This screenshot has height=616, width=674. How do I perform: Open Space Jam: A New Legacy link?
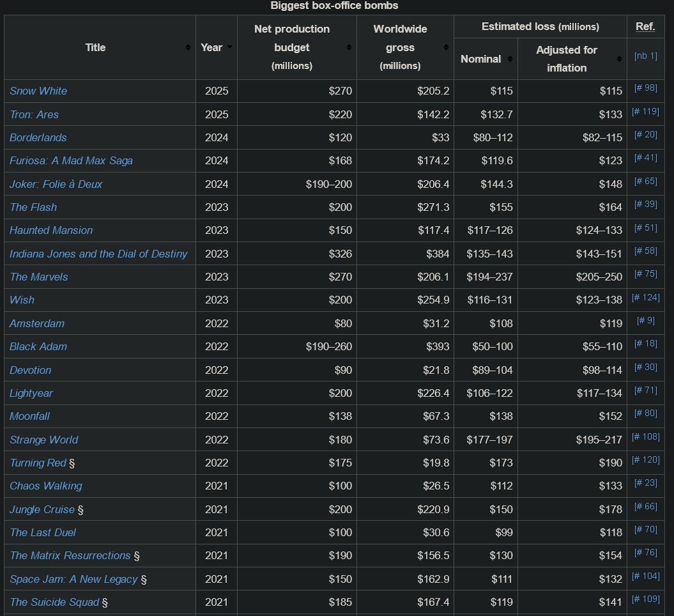73,579
